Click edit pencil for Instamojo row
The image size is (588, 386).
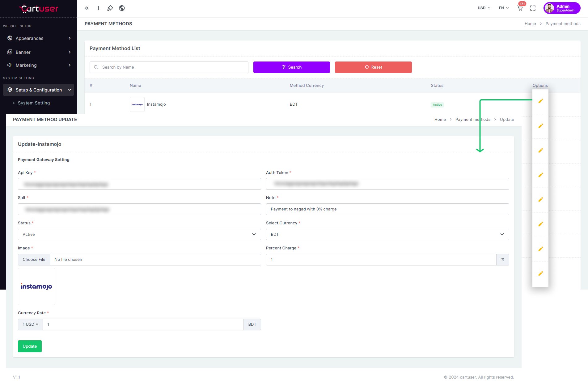(540, 101)
